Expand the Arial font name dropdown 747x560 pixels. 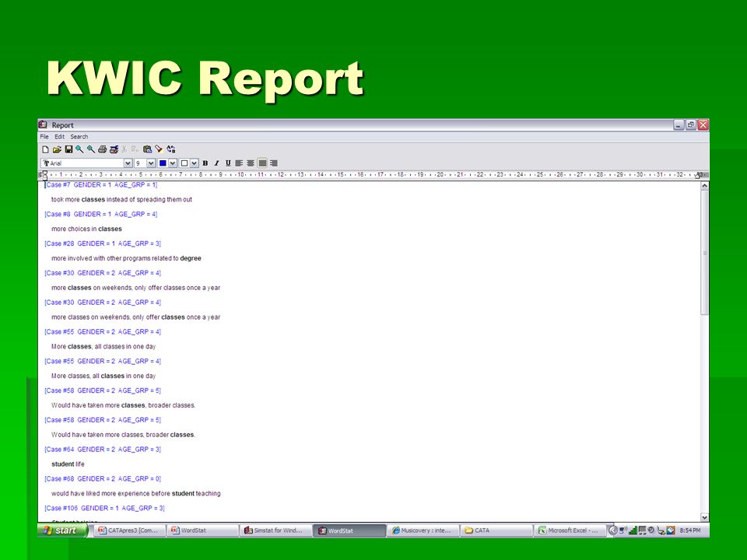(x=128, y=163)
